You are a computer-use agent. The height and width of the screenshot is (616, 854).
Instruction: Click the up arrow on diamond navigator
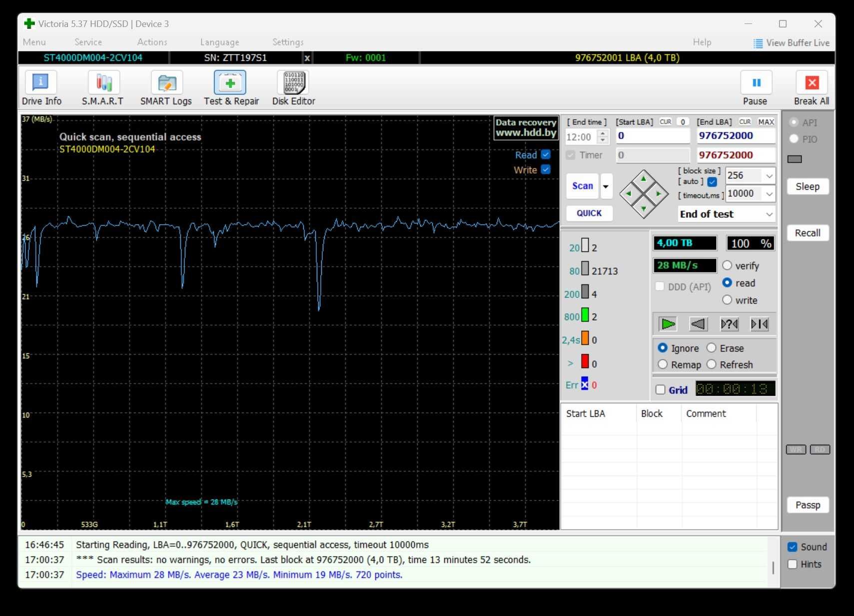click(x=644, y=178)
